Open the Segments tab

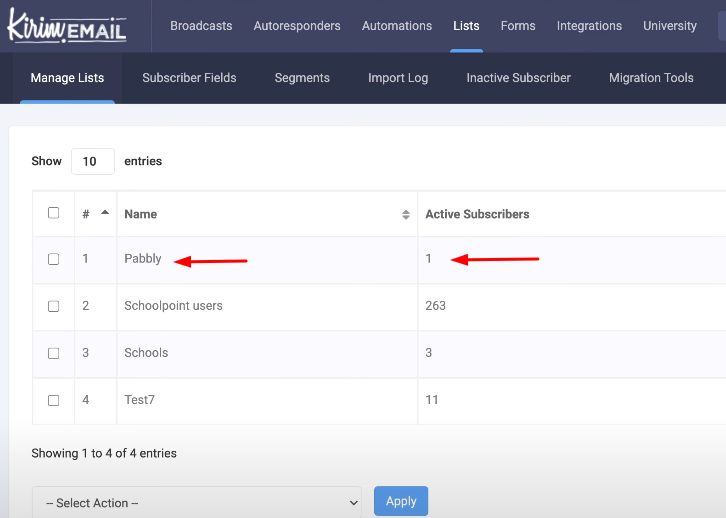pyautogui.click(x=302, y=78)
